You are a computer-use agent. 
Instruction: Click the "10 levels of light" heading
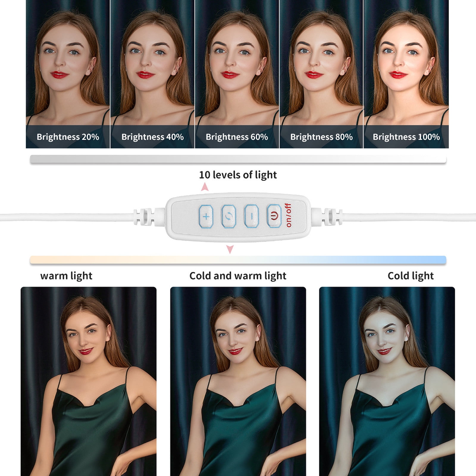238,175
